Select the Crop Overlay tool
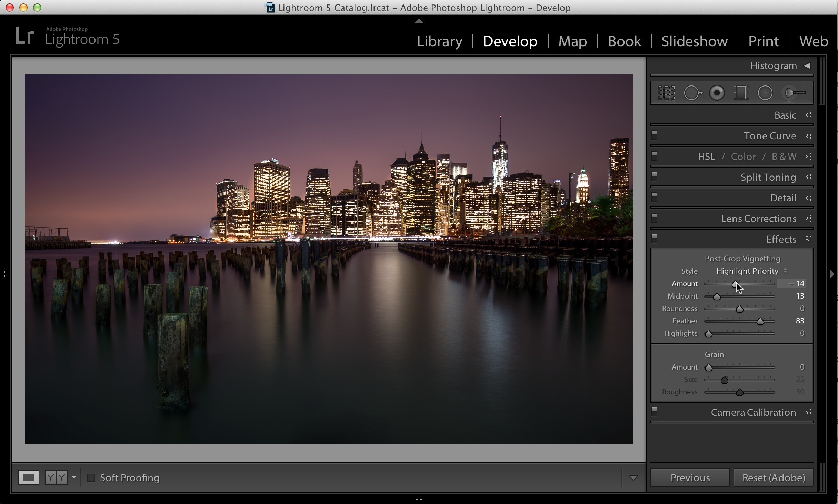 pyautogui.click(x=666, y=93)
